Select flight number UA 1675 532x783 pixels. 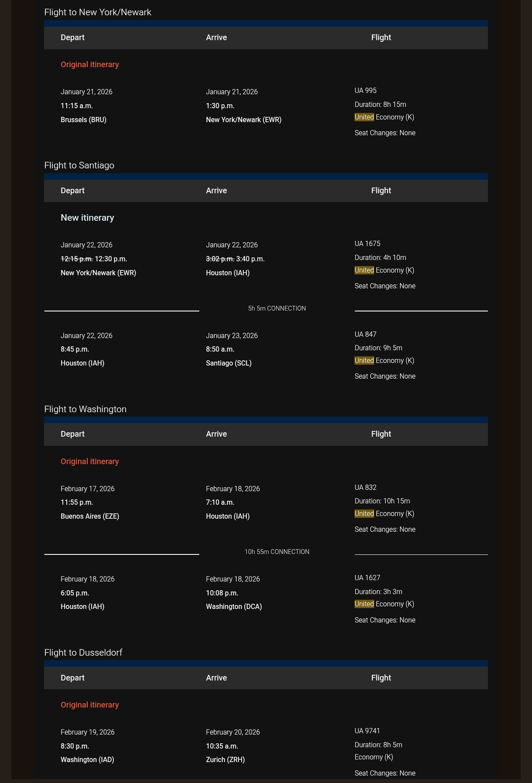point(367,244)
